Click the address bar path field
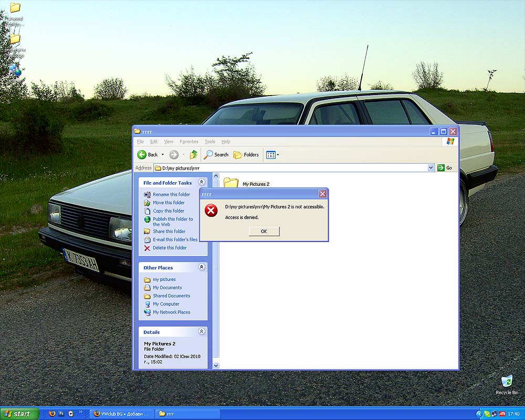 tap(294, 168)
